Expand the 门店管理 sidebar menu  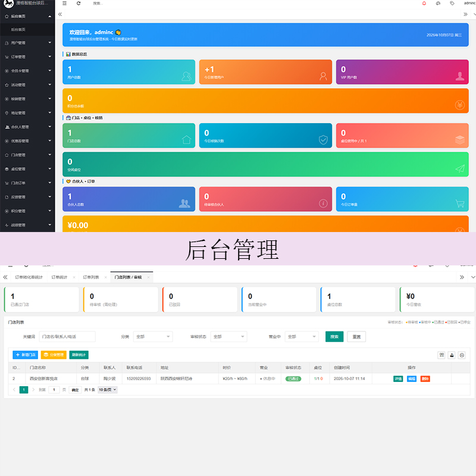coord(50,155)
